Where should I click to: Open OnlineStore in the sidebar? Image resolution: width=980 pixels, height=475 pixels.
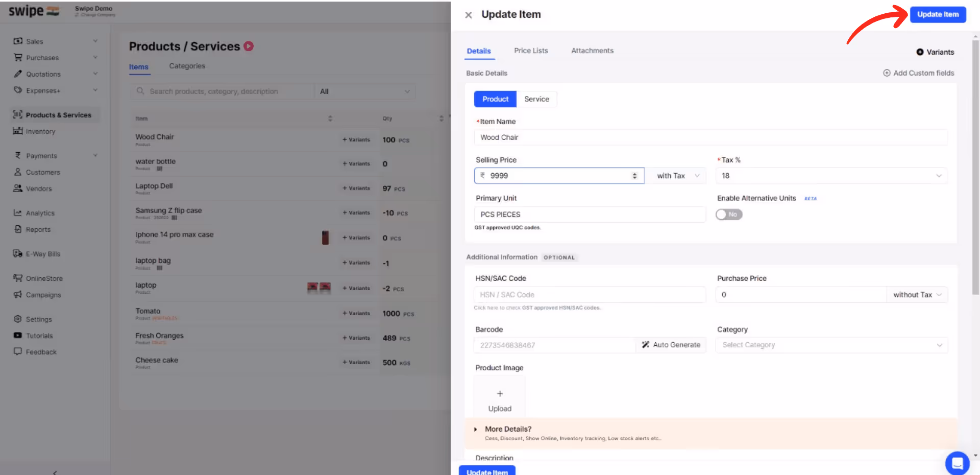[44, 278]
